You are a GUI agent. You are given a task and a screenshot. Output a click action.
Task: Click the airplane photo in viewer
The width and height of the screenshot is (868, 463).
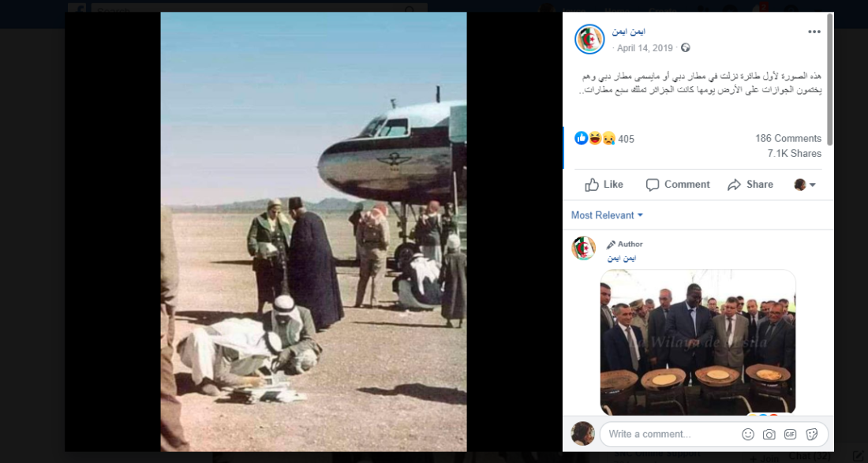point(313,232)
